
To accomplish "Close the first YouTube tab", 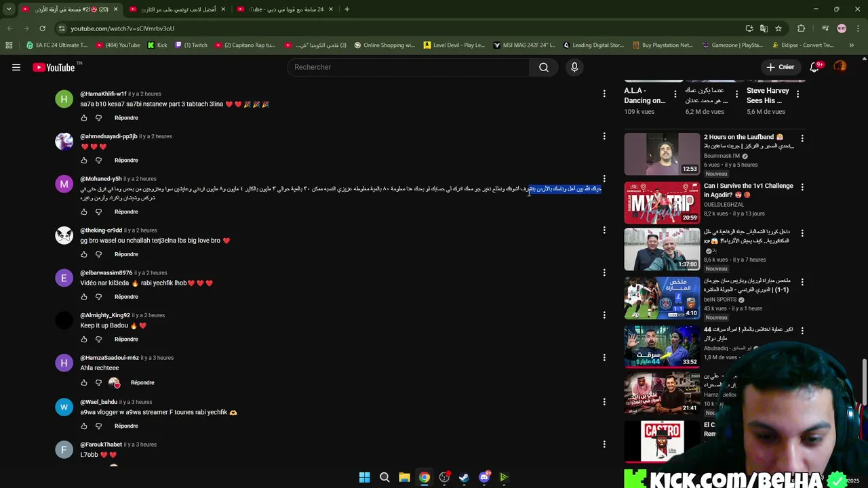I will coord(115,9).
